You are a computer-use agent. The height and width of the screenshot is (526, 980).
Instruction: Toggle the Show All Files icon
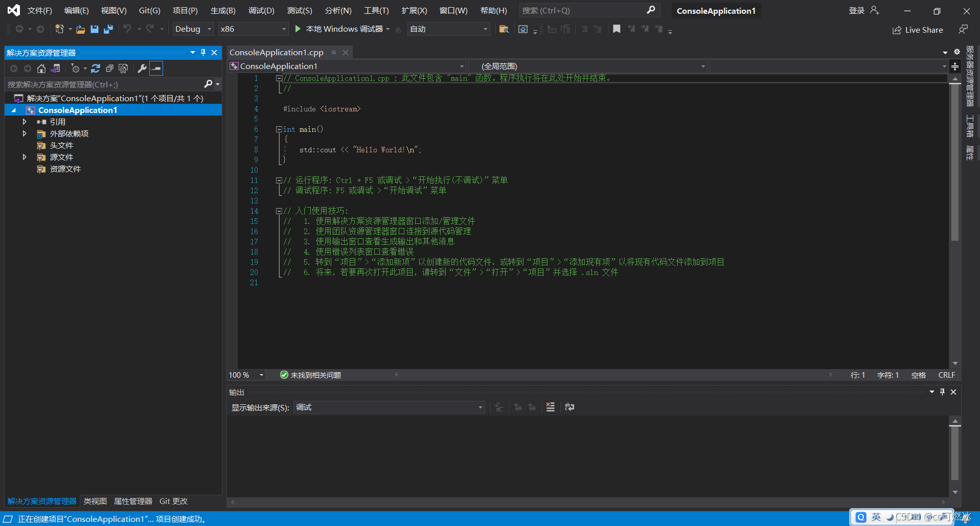(123, 68)
